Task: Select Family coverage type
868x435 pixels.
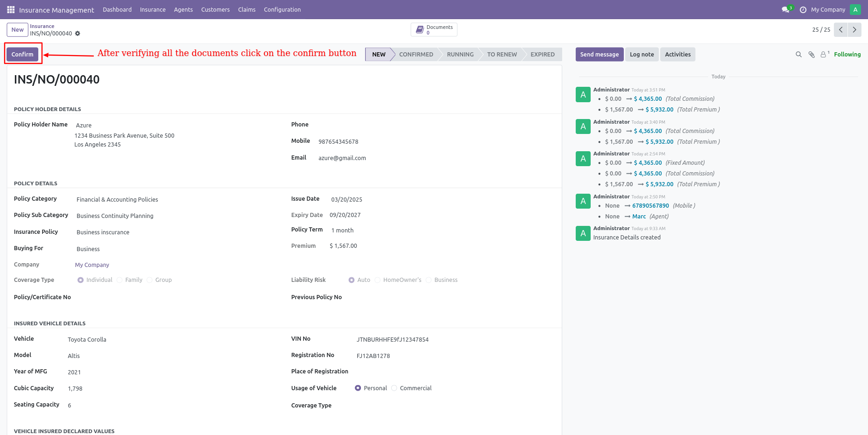Action: pos(120,280)
